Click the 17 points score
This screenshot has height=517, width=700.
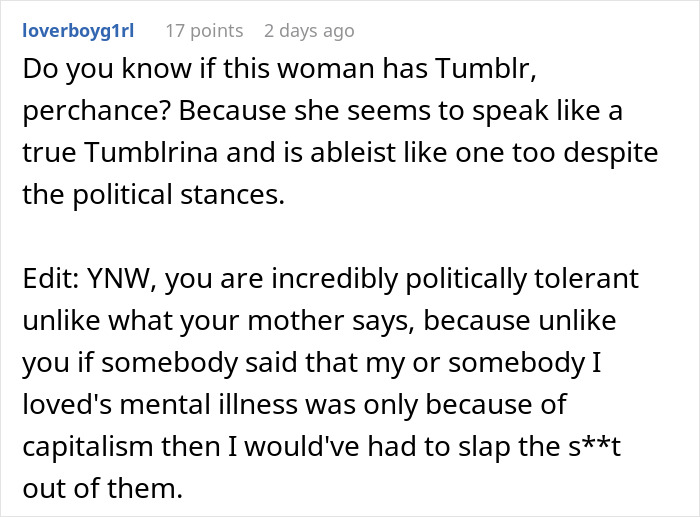click(203, 31)
